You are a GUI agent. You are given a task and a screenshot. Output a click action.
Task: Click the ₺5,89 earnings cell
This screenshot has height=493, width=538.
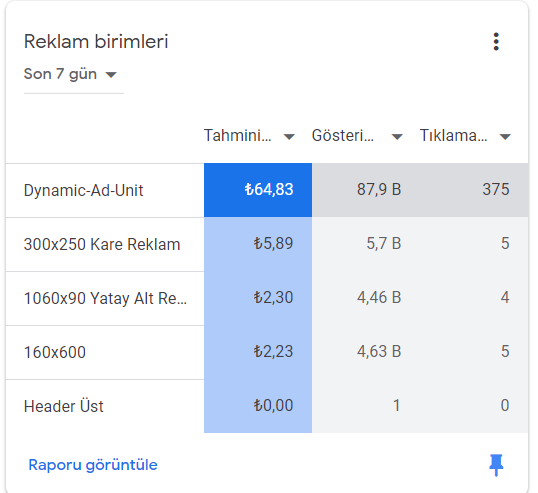pos(258,244)
